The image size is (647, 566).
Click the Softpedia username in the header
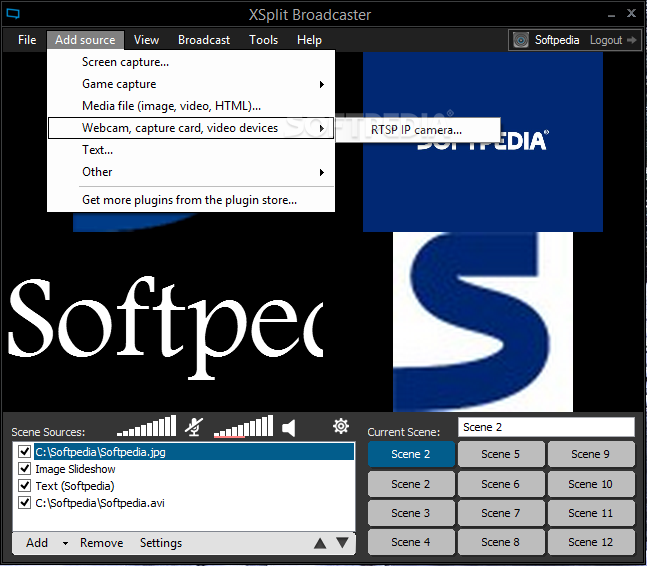click(x=557, y=40)
